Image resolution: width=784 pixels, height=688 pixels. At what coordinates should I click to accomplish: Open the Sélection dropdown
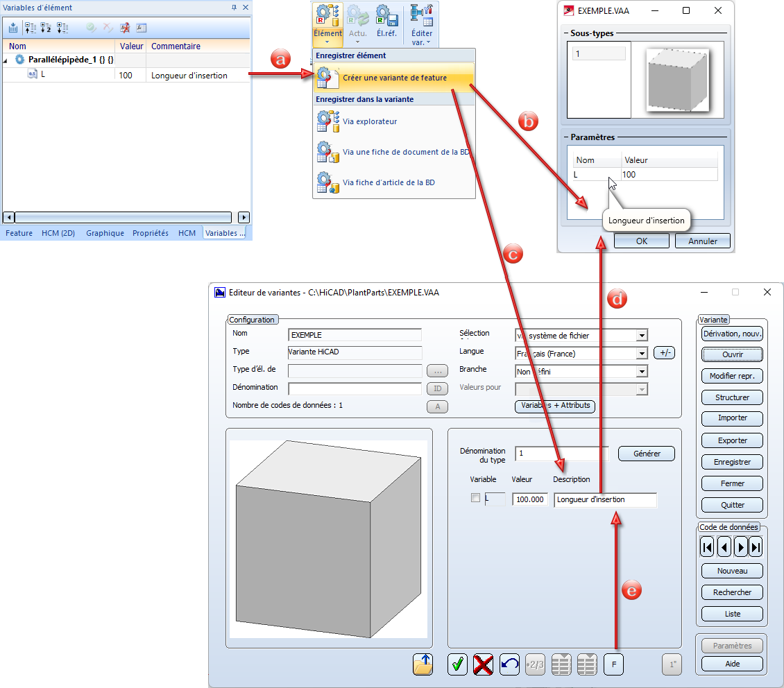click(642, 336)
